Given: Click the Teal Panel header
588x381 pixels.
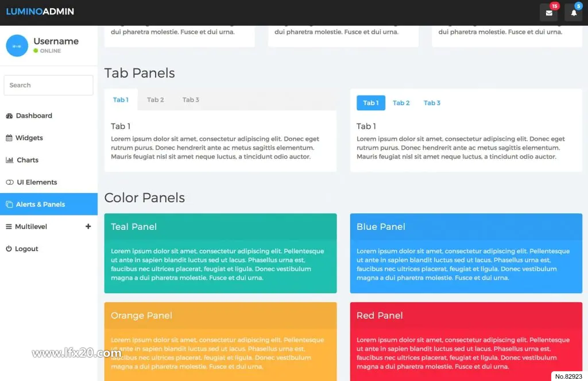Looking at the screenshot, I should click(x=220, y=227).
